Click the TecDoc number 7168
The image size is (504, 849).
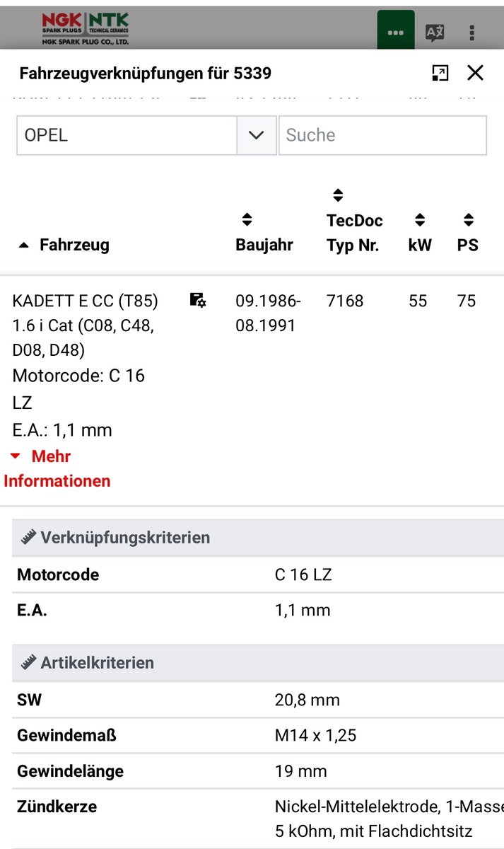tap(345, 301)
